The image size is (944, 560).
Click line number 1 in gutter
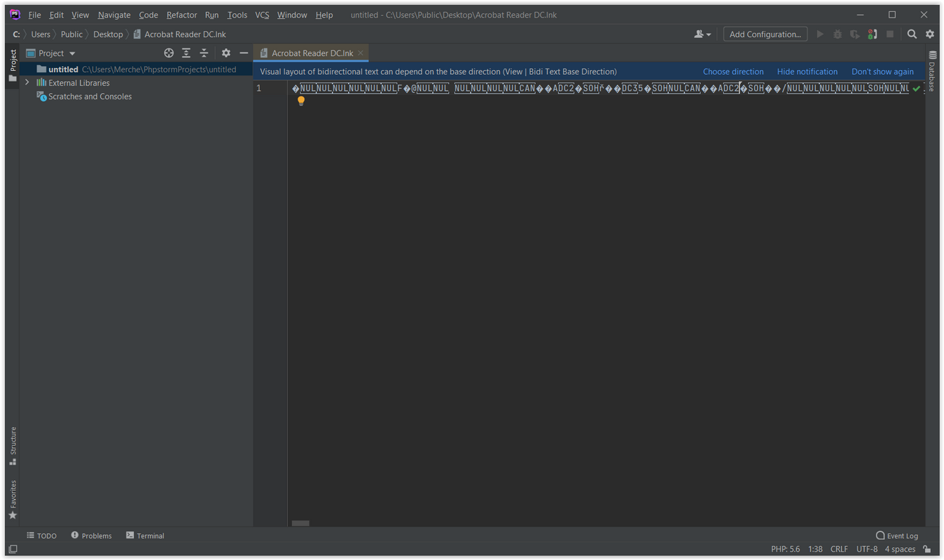click(259, 88)
